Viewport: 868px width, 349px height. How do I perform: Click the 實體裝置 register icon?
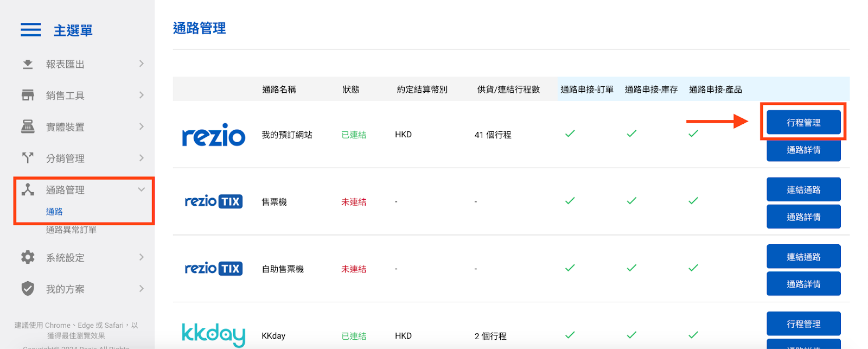(x=28, y=126)
